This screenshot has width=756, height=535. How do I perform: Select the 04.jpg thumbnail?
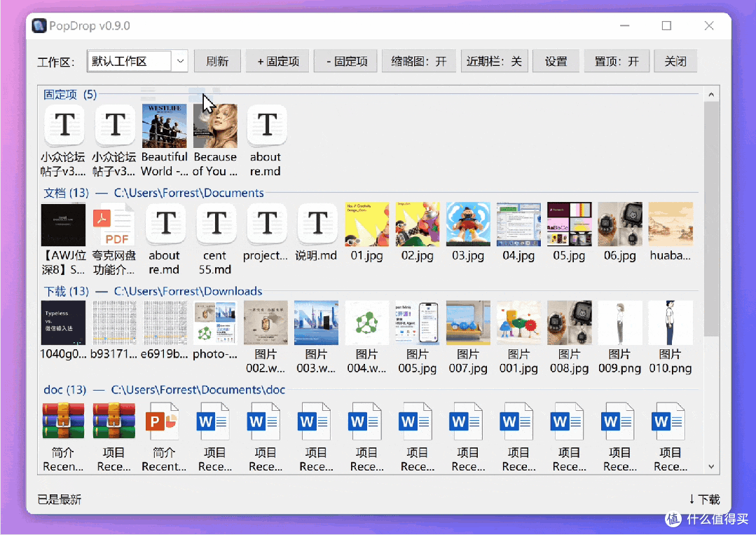(518, 224)
